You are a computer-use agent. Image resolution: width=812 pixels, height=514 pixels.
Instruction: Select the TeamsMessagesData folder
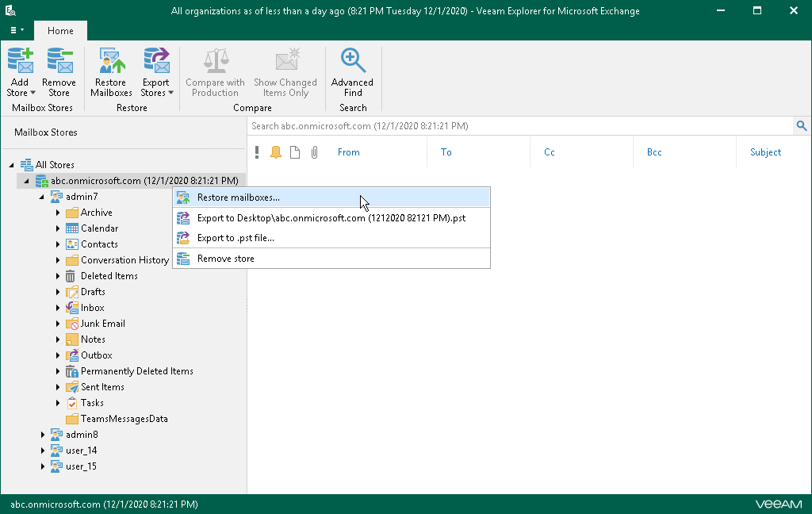coord(124,419)
